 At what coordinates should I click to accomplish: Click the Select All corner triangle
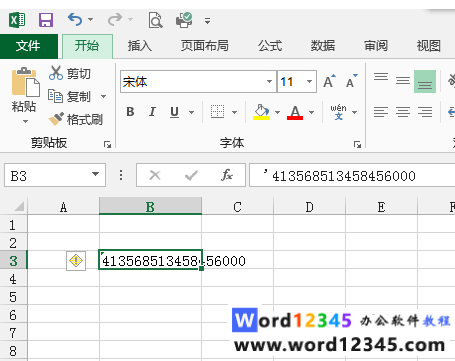coord(19,207)
